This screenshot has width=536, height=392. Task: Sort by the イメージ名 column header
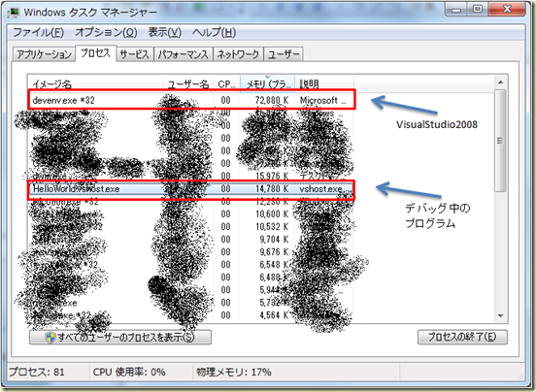[x=95, y=83]
